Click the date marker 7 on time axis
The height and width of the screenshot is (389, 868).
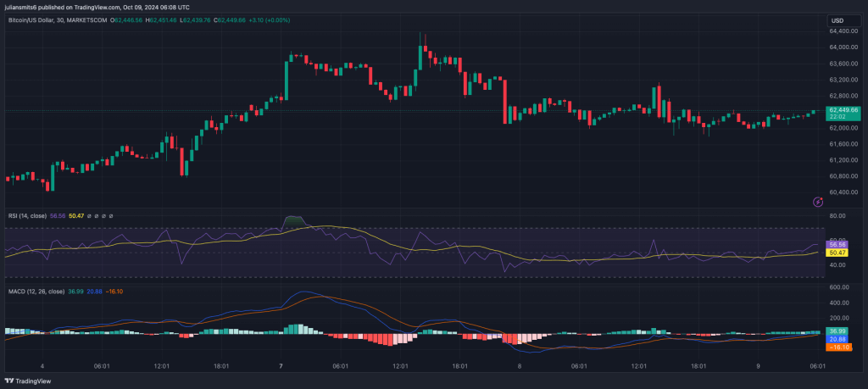(281, 366)
